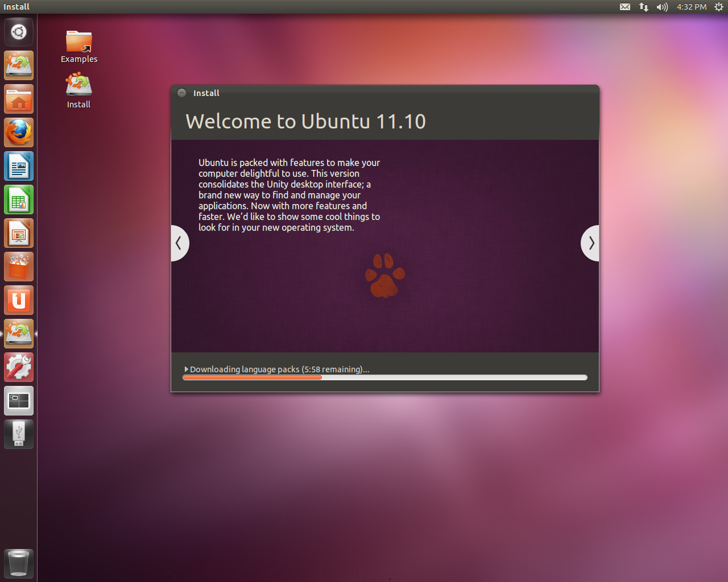This screenshot has width=728, height=582.
Task: Go to the previous slide arrow
Action: click(179, 243)
